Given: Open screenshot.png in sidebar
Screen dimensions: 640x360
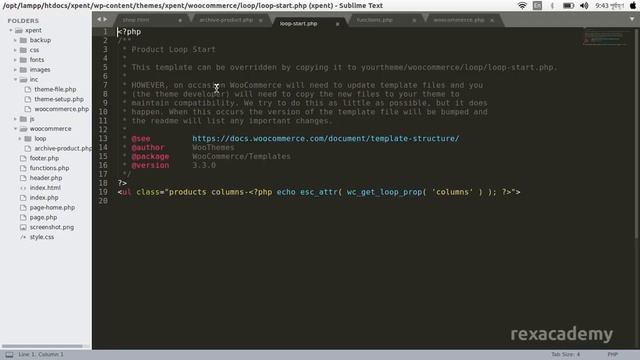Looking at the screenshot, I should coord(51,227).
